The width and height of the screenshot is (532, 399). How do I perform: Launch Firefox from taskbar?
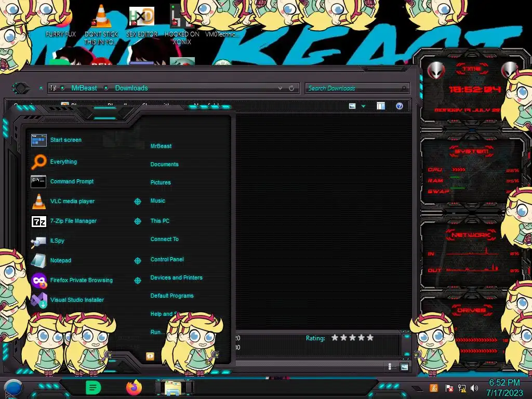click(134, 388)
